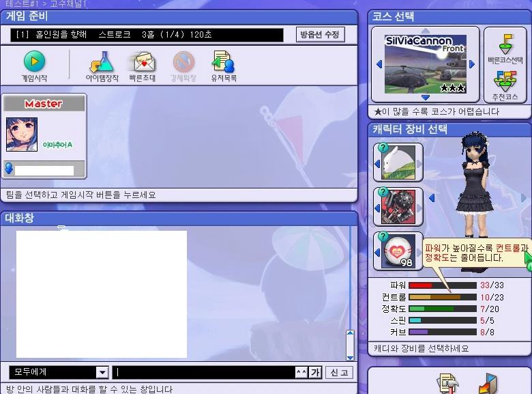Switch to previous character with left arrow
The width and height of the screenshot is (532, 394).
[x=432, y=197]
